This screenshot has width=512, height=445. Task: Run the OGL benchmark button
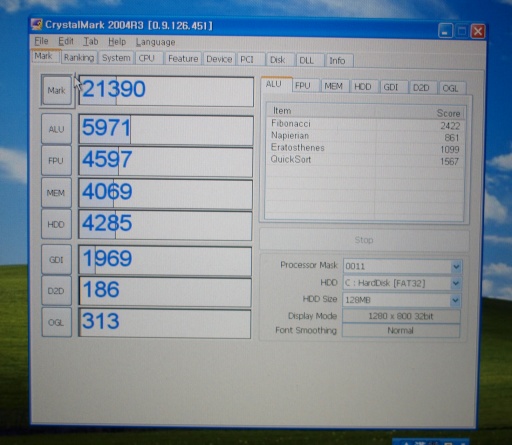[56, 322]
